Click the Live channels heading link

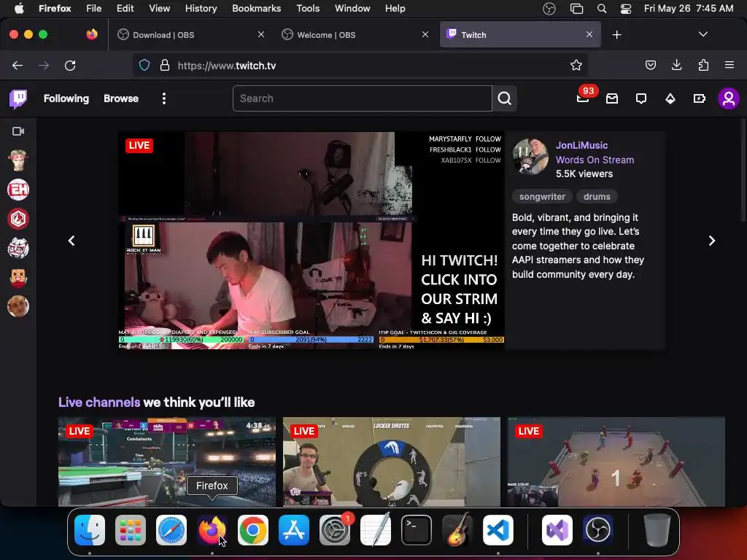[x=99, y=402]
